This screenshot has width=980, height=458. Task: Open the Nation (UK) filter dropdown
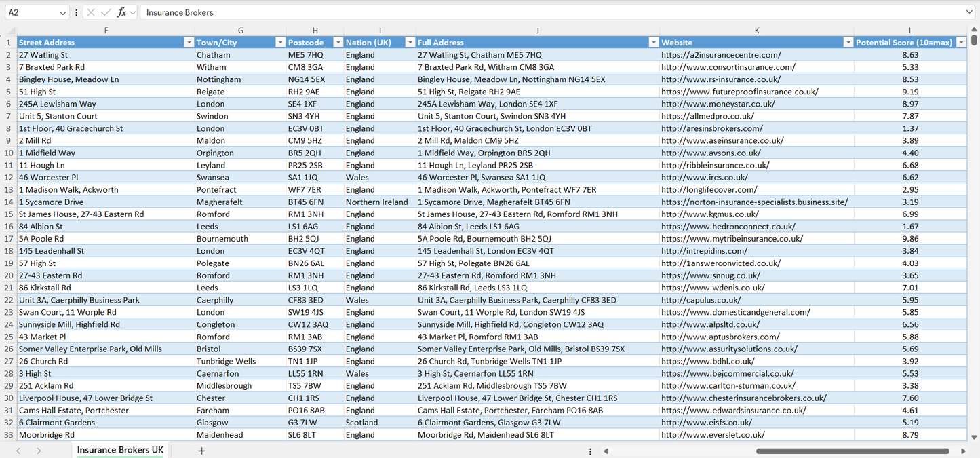pos(410,41)
